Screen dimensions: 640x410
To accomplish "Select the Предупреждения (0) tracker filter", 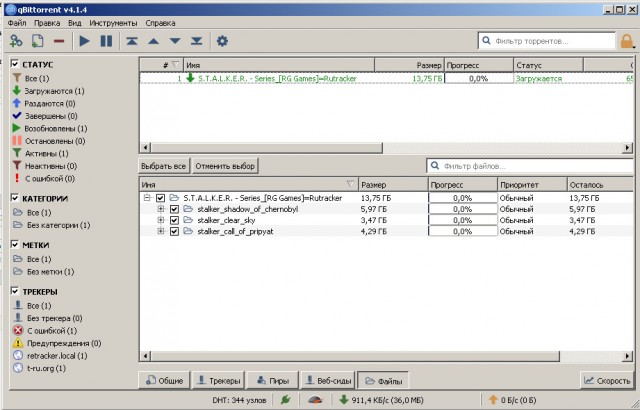I will point(57,344).
